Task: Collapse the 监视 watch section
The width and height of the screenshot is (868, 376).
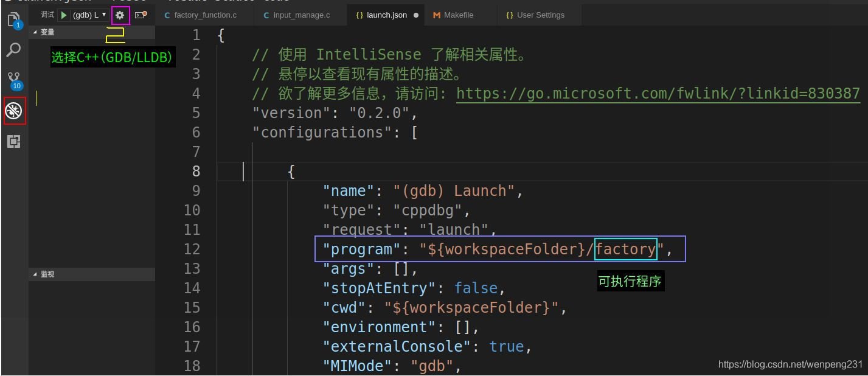Action: [x=91, y=274]
